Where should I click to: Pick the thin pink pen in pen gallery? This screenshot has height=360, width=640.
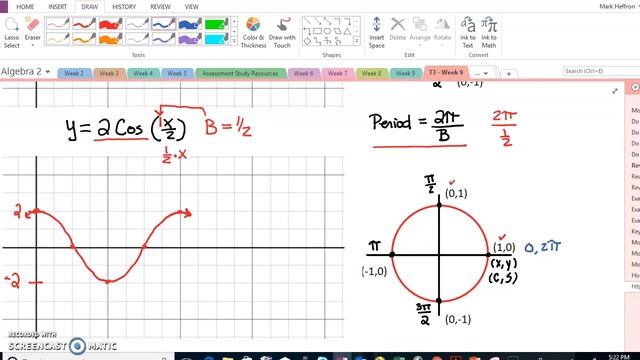pyautogui.click(x=58, y=24)
